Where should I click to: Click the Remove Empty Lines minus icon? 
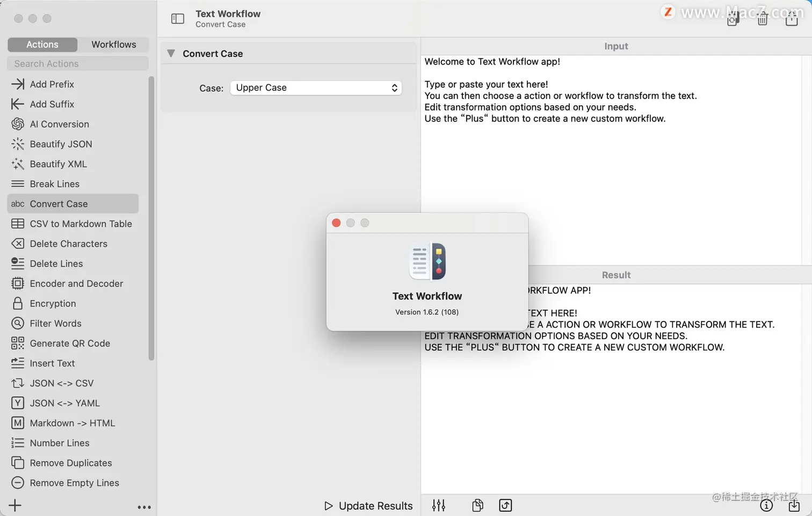[18, 482]
